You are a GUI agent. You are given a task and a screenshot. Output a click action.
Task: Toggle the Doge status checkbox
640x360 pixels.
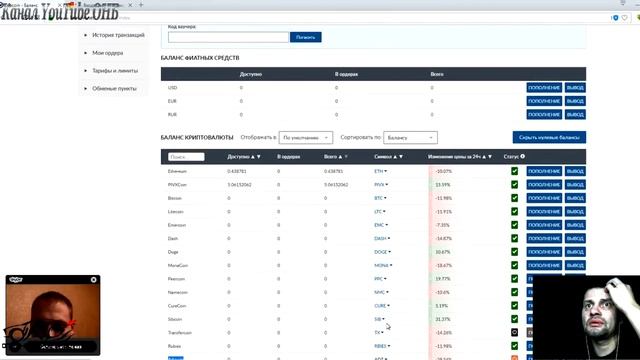tap(514, 252)
